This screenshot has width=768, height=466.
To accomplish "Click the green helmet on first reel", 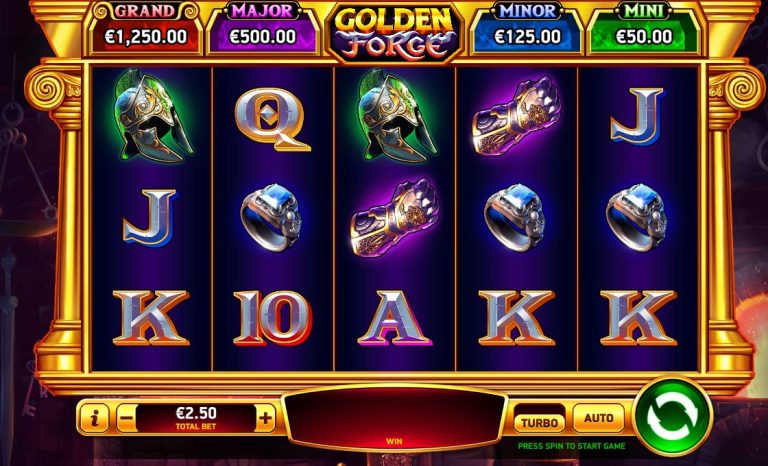I will pos(151,116).
